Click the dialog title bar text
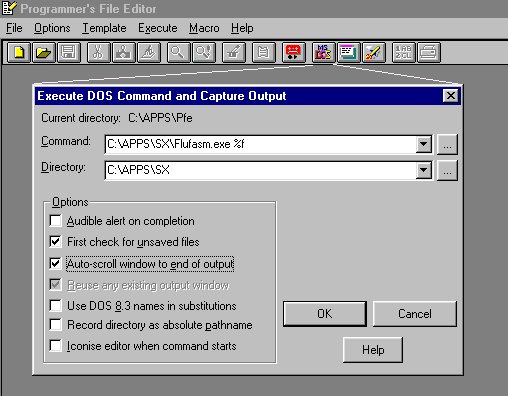Image resolution: width=508 pixels, height=396 pixels. [162, 96]
